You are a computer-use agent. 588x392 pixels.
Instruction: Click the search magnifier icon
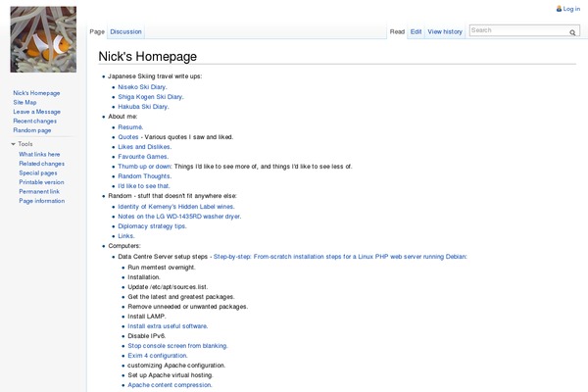(572, 32)
